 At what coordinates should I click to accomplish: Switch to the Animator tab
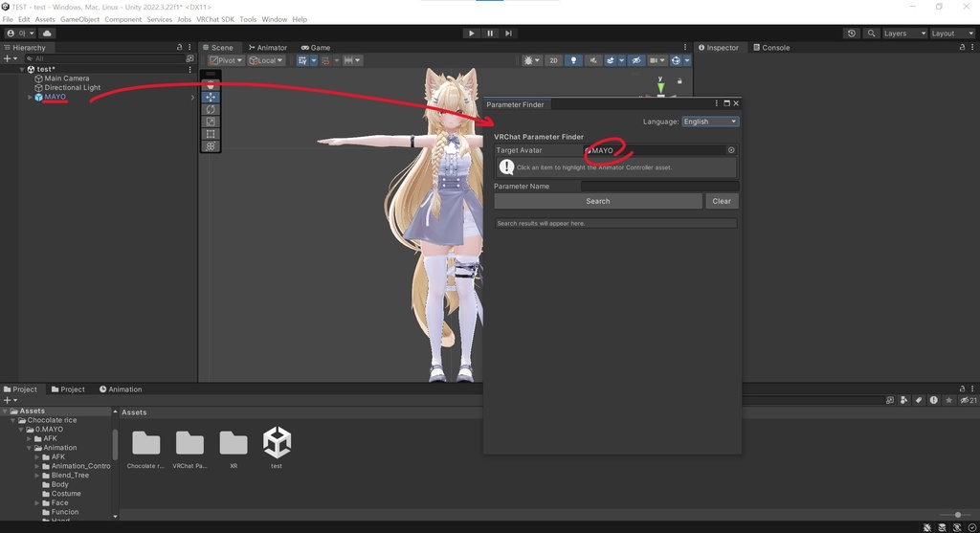(268, 48)
